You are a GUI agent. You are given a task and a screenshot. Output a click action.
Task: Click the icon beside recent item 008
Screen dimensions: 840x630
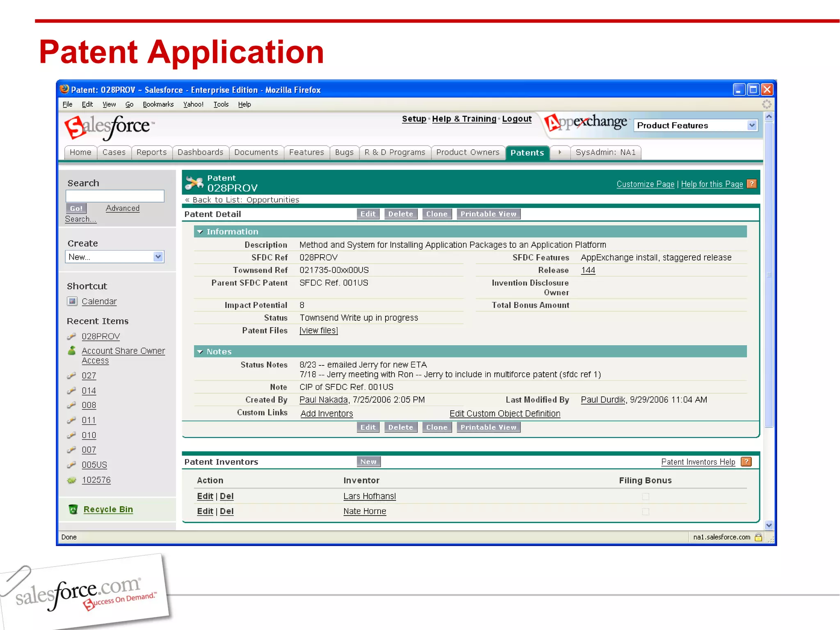pos(71,405)
